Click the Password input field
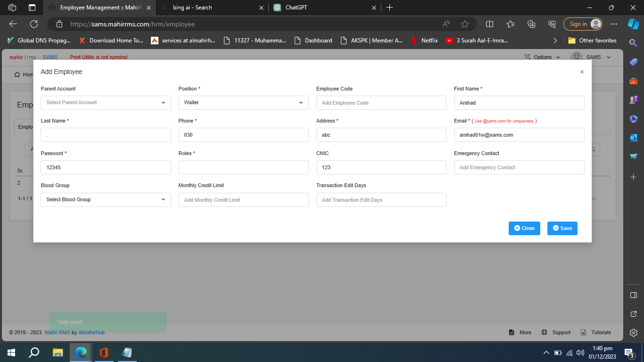 106,167
